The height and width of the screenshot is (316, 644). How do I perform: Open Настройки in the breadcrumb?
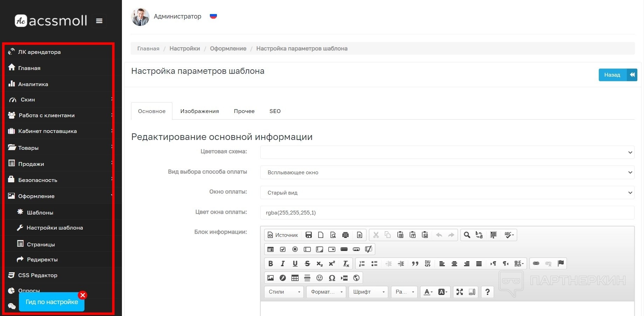[185, 49]
